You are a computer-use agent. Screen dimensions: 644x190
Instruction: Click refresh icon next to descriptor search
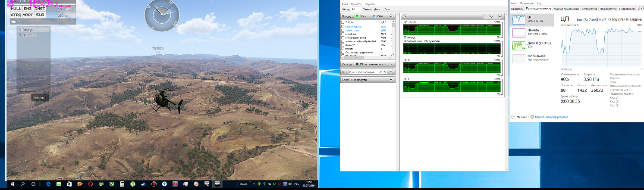385,72
